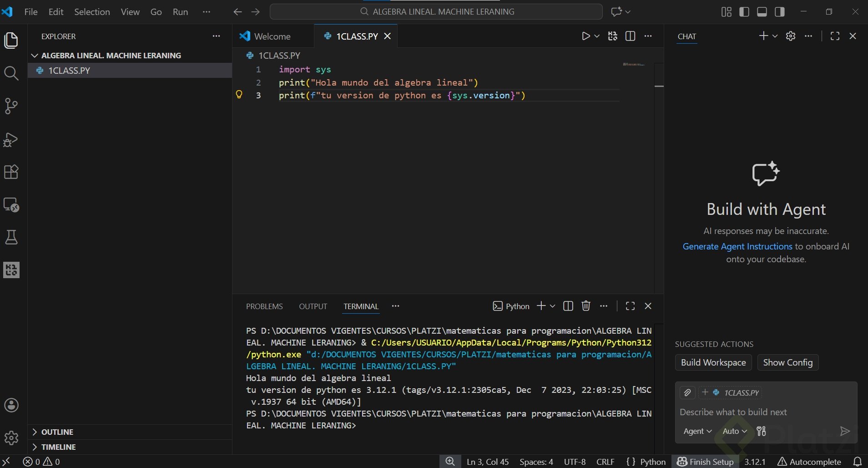This screenshot has width=868, height=468.
Task: Click the Generate Agent Instructions link
Action: pos(737,246)
